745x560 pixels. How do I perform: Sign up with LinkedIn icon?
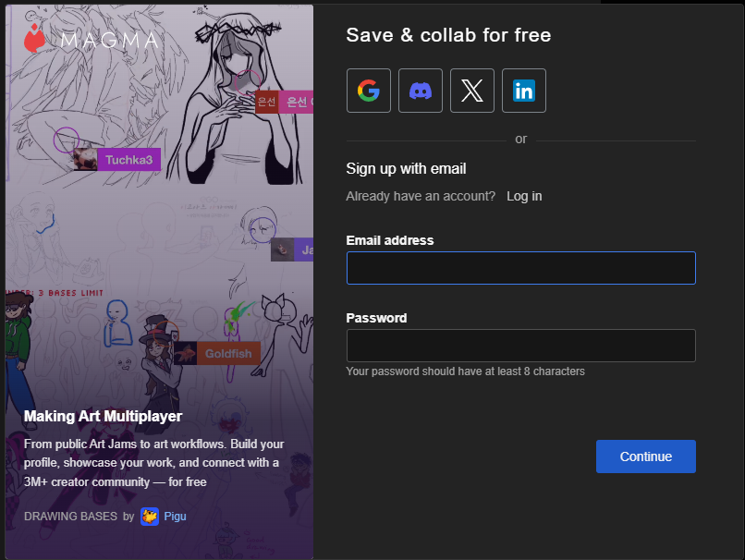coord(524,91)
